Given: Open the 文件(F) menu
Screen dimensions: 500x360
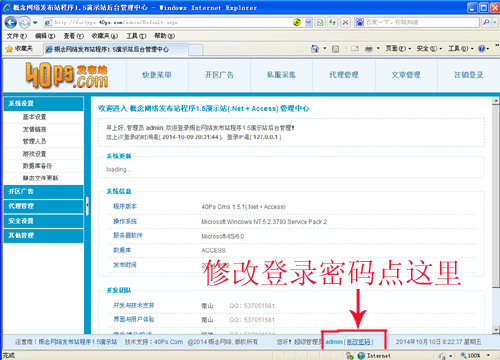Looking at the screenshot, I should [17, 36].
